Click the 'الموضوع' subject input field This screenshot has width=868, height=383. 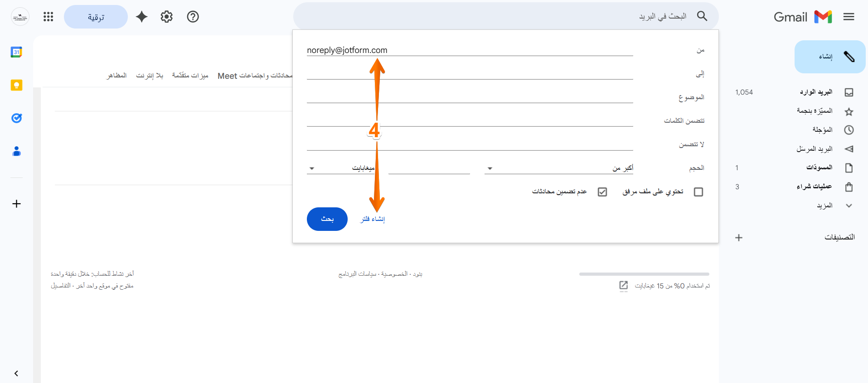pyautogui.click(x=470, y=97)
